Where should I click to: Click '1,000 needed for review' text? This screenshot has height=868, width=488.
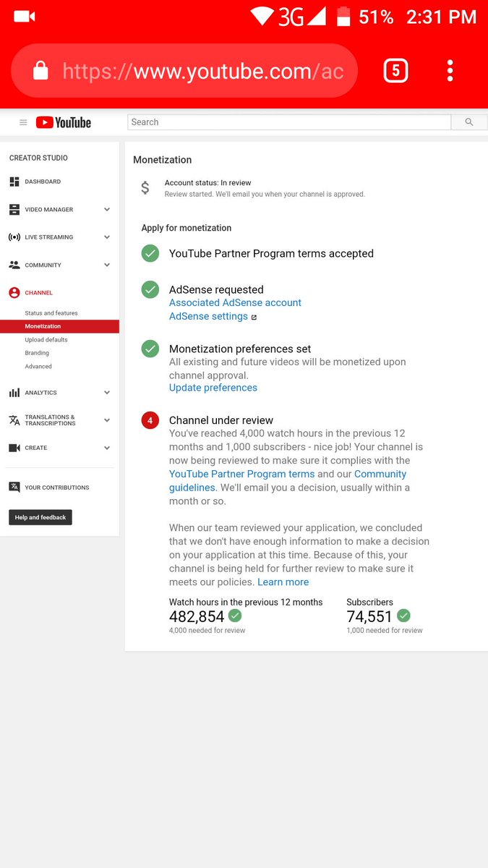pyautogui.click(x=385, y=630)
